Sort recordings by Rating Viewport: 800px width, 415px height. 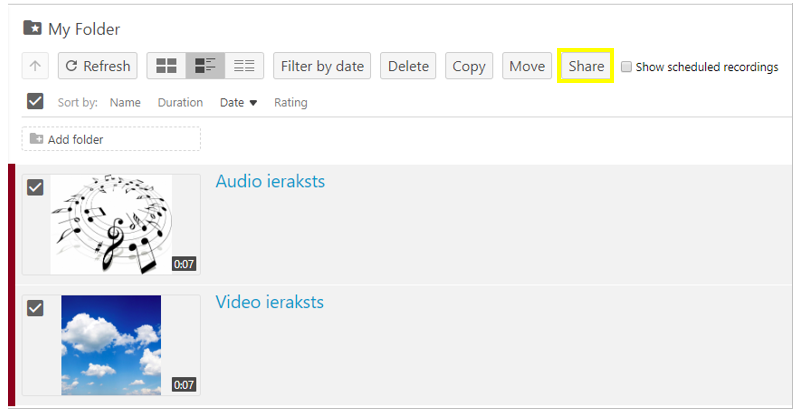pyautogui.click(x=291, y=102)
